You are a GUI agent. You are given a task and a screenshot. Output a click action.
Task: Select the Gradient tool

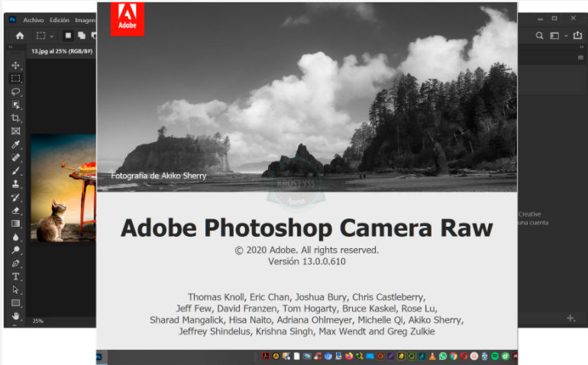tap(15, 224)
